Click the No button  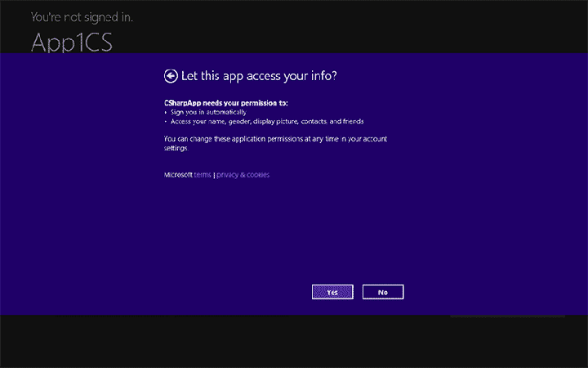(x=383, y=292)
